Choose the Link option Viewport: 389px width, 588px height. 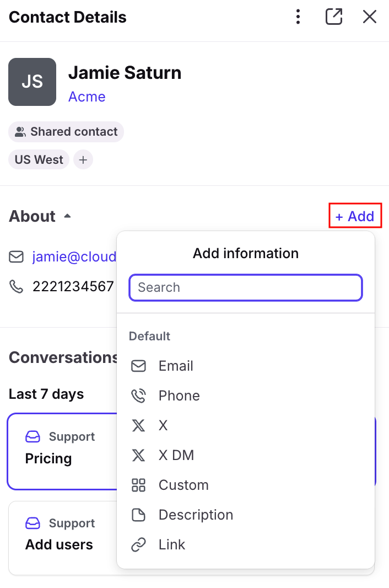(246, 544)
